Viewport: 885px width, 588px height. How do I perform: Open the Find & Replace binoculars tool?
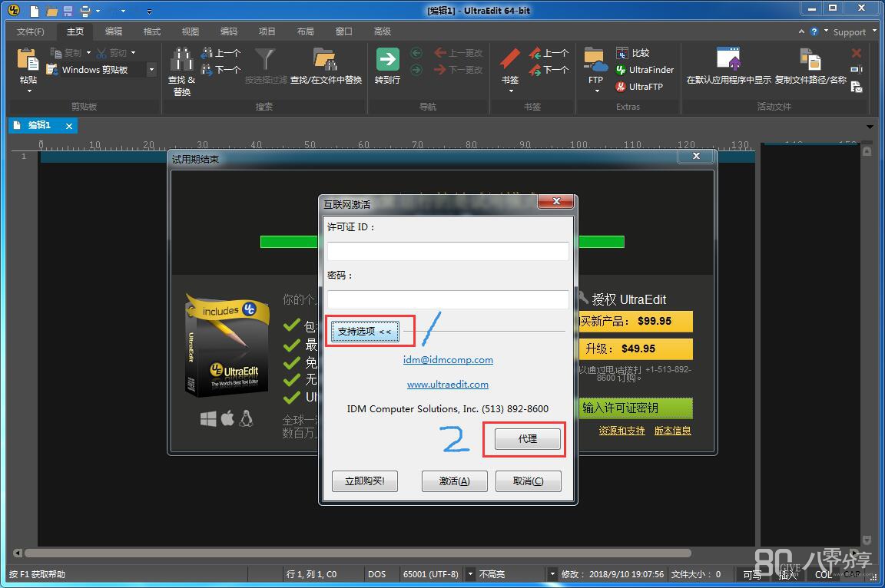click(182, 60)
